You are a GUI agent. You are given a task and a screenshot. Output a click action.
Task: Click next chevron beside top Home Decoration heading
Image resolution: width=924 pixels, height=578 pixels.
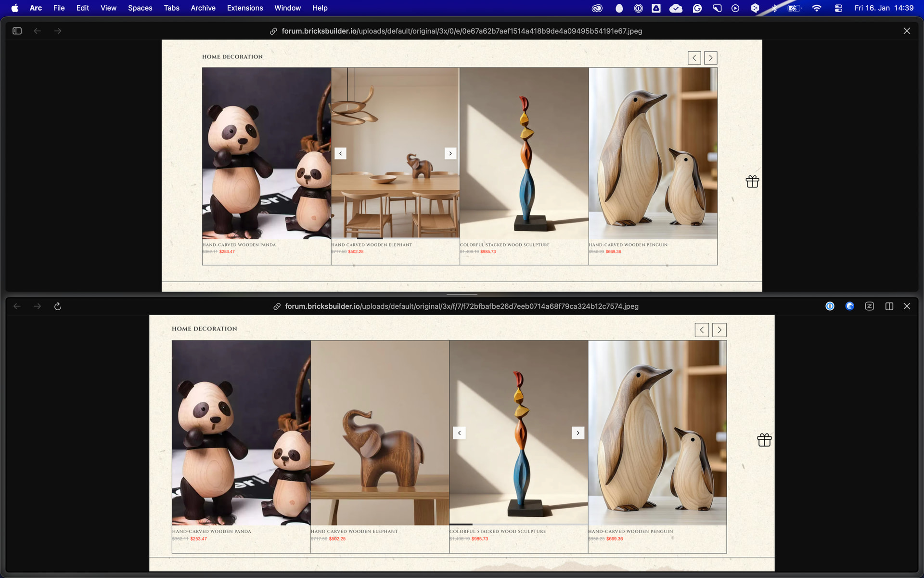(710, 58)
